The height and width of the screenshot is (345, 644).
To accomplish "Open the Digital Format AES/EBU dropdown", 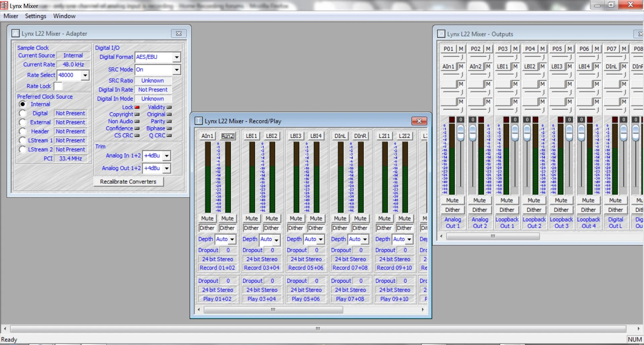I will pyautogui.click(x=177, y=57).
